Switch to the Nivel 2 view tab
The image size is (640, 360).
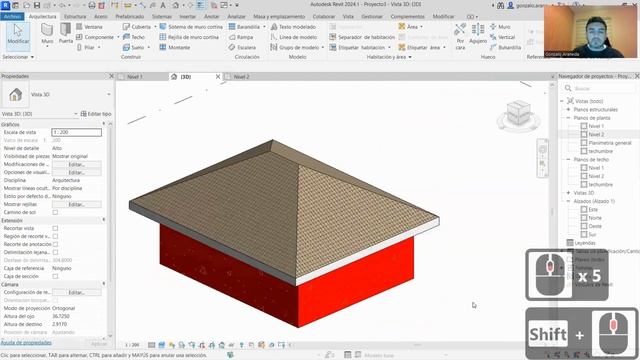[241, 77]
